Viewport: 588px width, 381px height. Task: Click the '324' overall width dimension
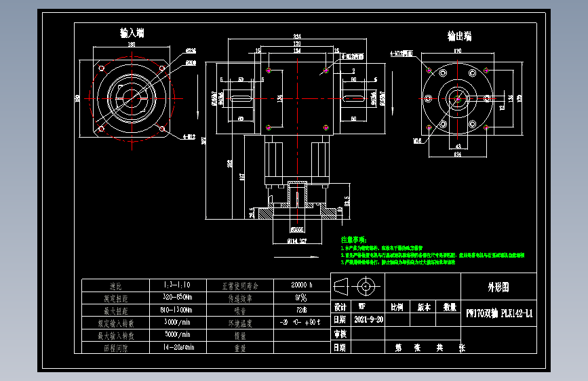click(x=297, y=37)
